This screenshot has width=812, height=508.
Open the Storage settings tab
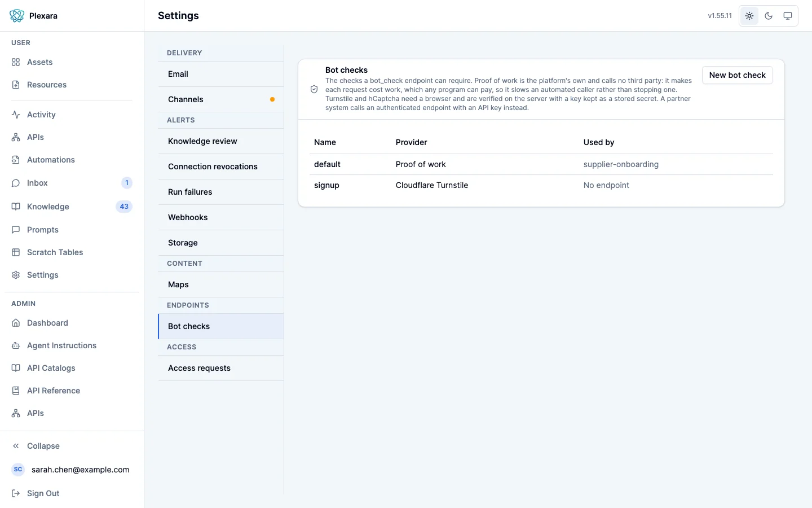point(221,243)
